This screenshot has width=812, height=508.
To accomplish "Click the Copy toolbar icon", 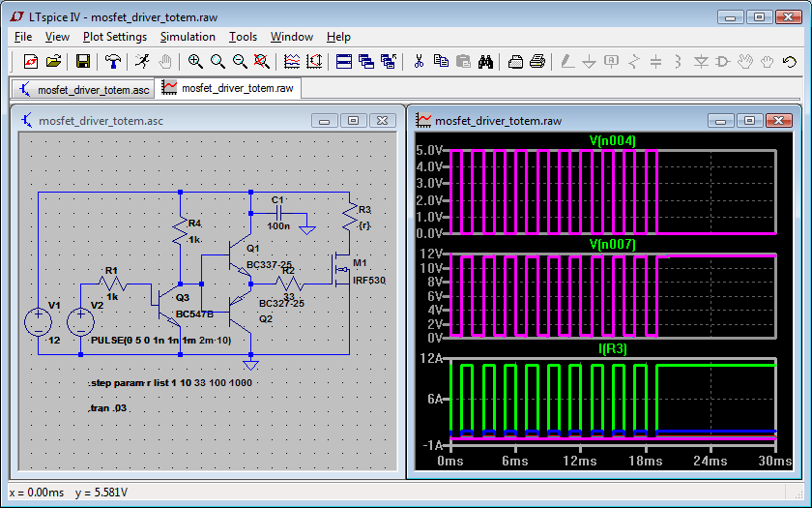I will pyautogui.click(x=441, y=62).
